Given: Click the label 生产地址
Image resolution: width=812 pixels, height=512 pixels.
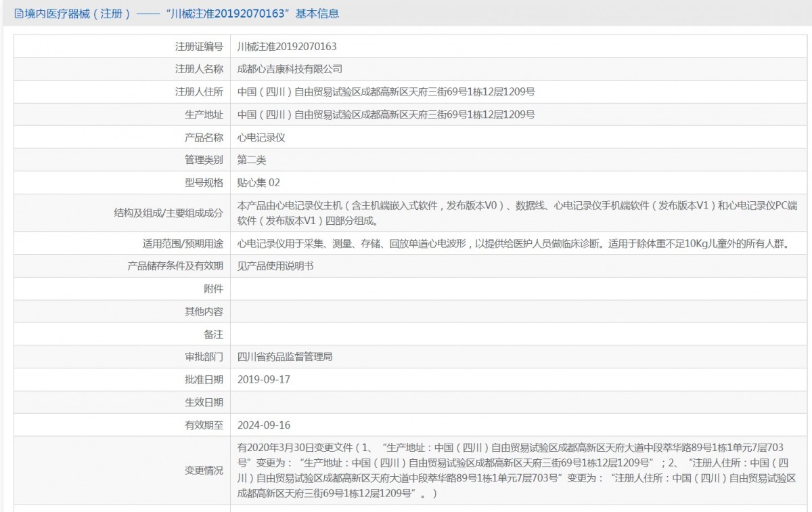Looking at the screenshot, I should (x=204, y=114).
